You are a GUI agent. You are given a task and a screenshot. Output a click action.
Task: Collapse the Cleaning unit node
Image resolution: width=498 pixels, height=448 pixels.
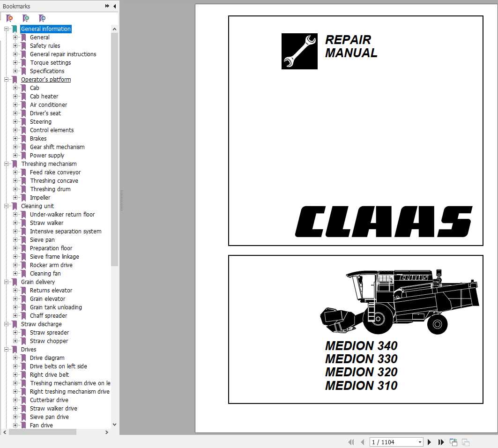point(6,206)
